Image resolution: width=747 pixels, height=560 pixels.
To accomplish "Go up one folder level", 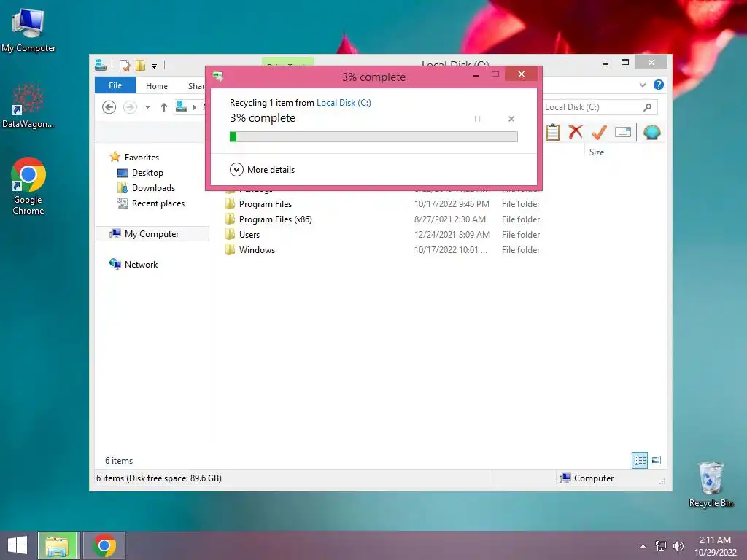I will coord(164,107).
